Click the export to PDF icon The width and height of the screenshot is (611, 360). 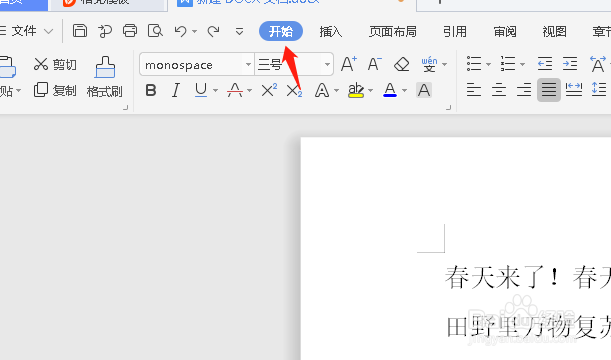tap(105, 31)
